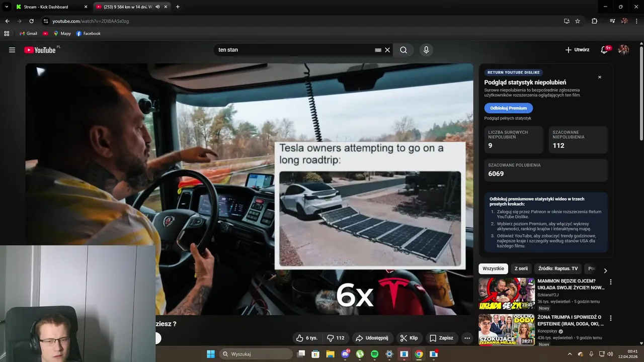Click Utwórz create button
This screenshot has width=644, height=362.
(x=577, y=50)
